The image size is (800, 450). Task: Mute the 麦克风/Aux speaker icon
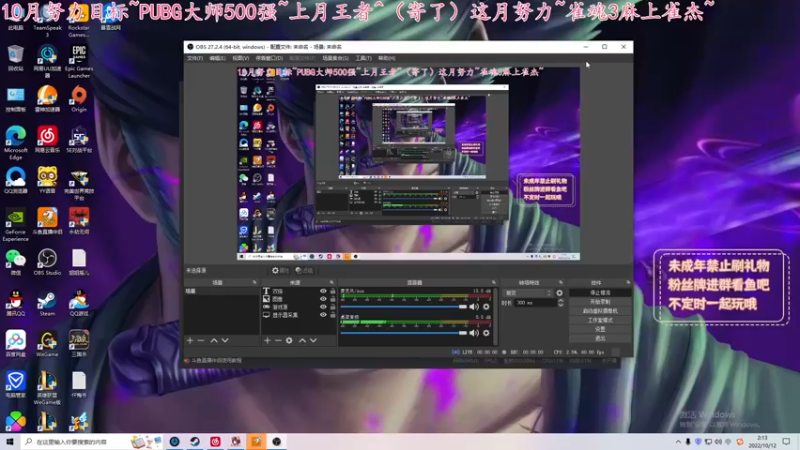pos(474,307)
